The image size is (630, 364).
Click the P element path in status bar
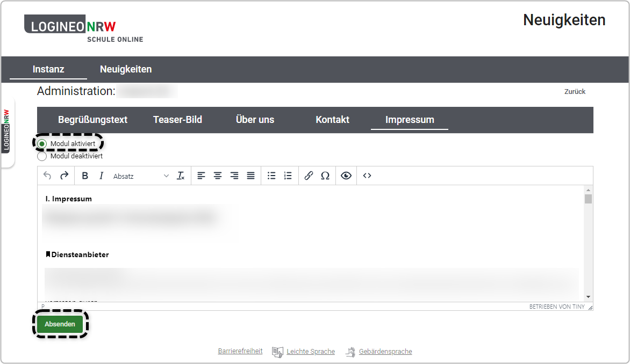(43, 307)
